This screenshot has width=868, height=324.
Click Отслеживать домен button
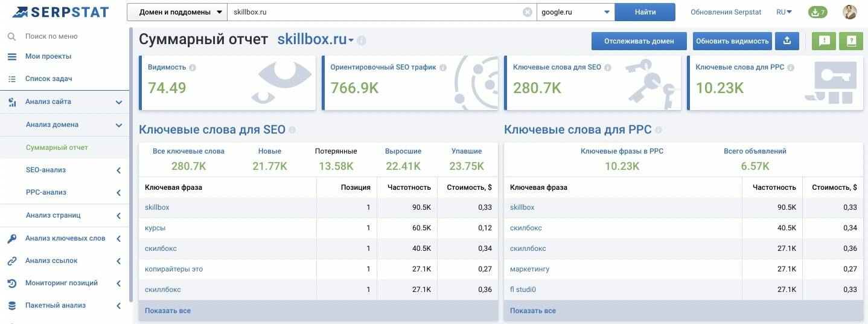(x=639, y=41)
